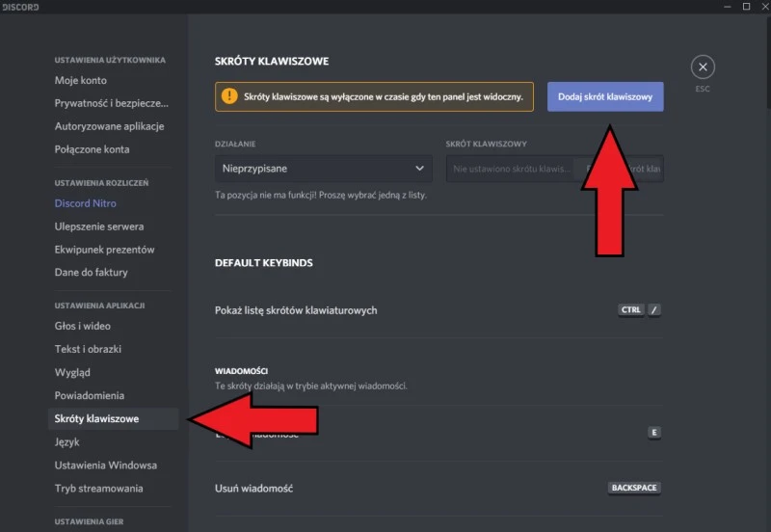This screenshot has height=532, width=771.
Task: Click the BACKSPACE key badge
Action: [634, 488]
